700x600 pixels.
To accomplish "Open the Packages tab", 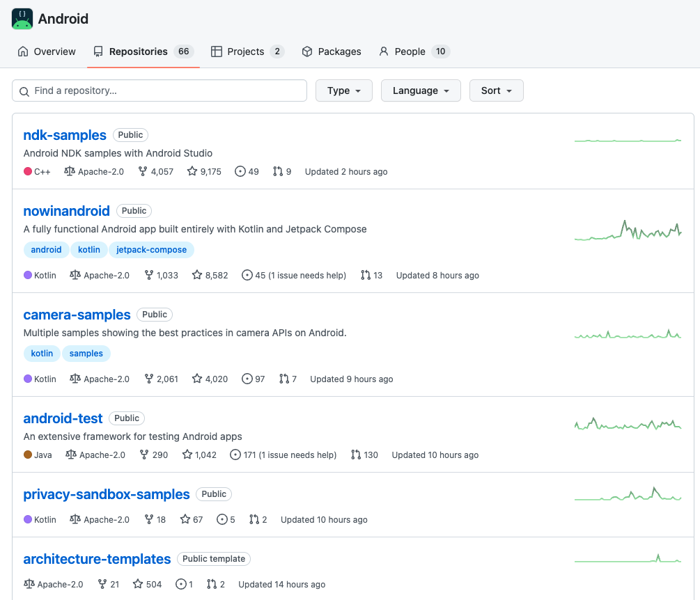I will [x=332, y=52].
